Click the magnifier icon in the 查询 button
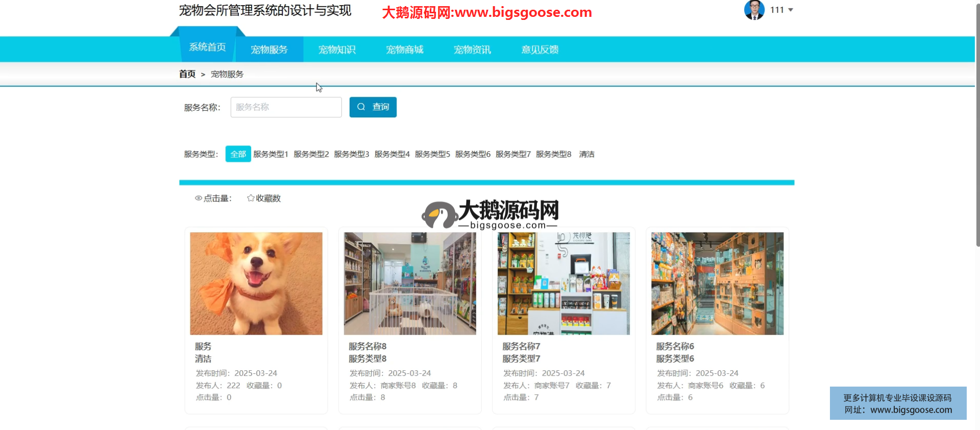The image size is (980, 430). point(361,107)
